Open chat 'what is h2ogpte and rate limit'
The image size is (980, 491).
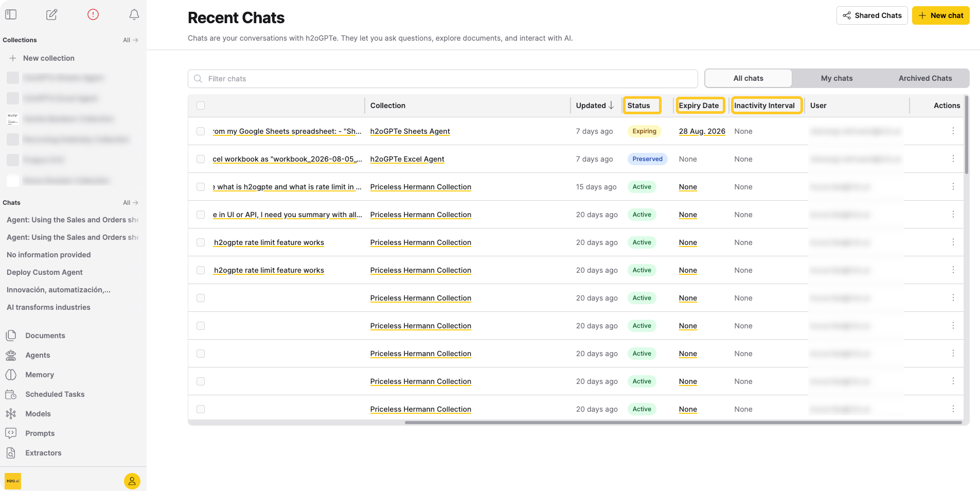(x=287, y=187)
